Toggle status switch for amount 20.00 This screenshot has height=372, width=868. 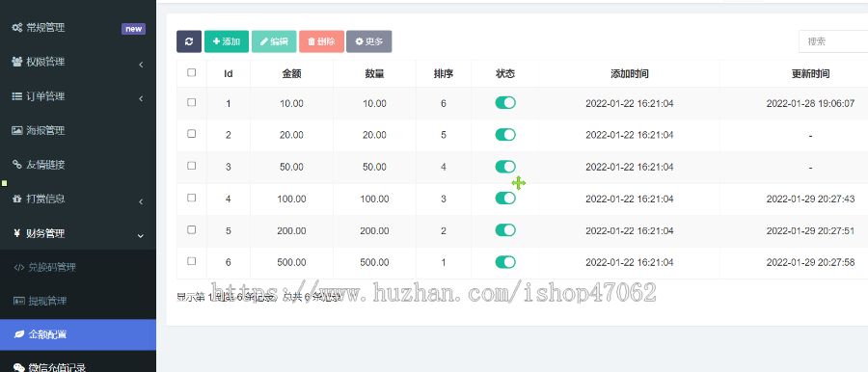505,135
